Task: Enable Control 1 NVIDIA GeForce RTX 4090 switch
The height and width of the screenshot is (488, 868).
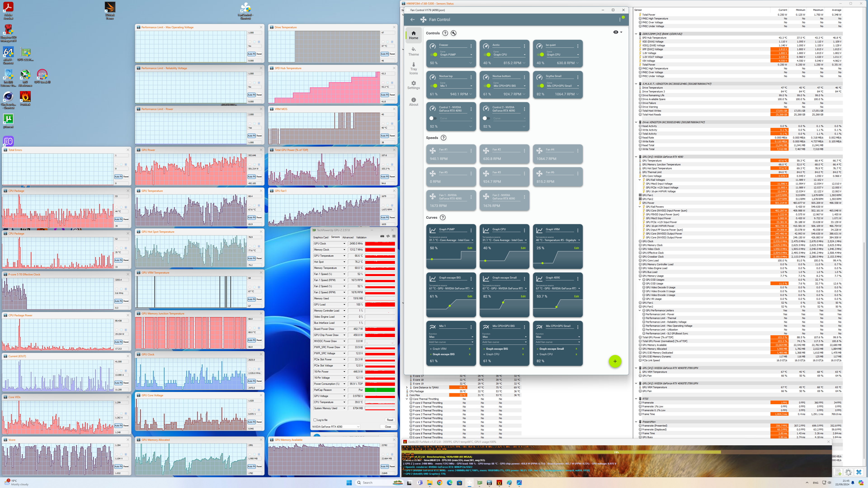Action: pyautogui.click(x=433, y=118)
